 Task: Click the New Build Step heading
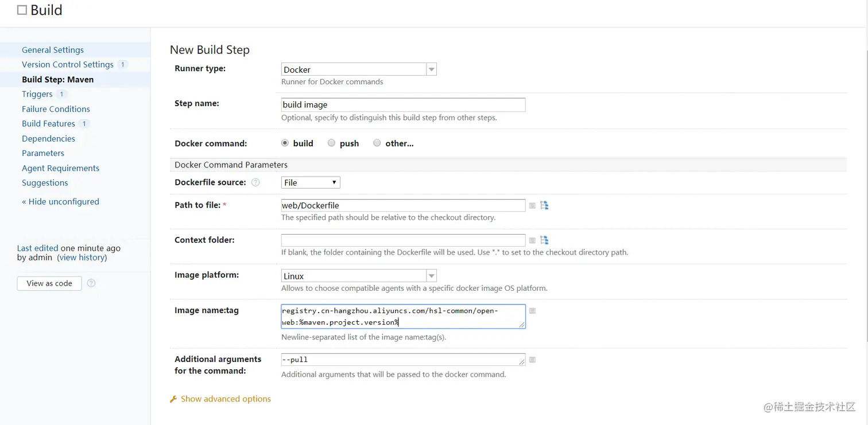pos(210,50)
